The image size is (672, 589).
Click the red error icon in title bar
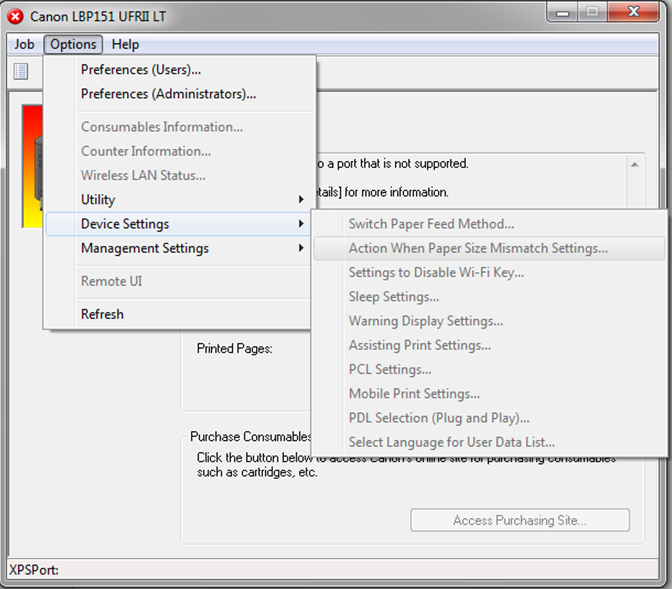click(x=15, y=16)
